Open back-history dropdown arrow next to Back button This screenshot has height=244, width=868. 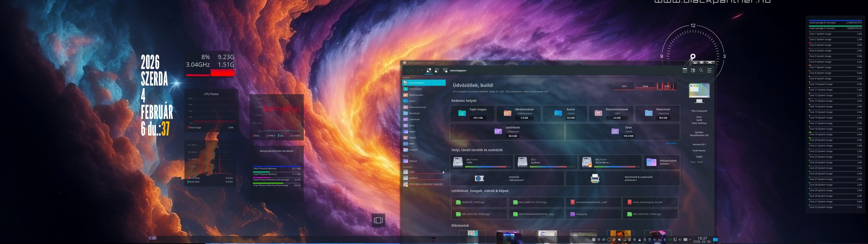point(412,70)
